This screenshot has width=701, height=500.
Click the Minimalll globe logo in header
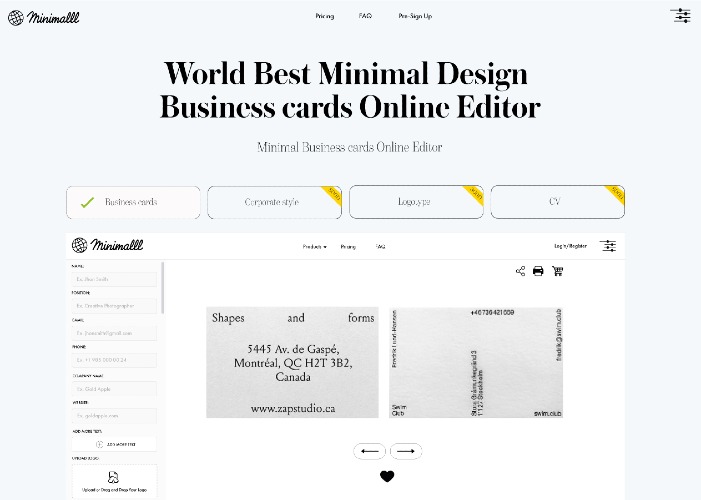(x=43, y=17)
